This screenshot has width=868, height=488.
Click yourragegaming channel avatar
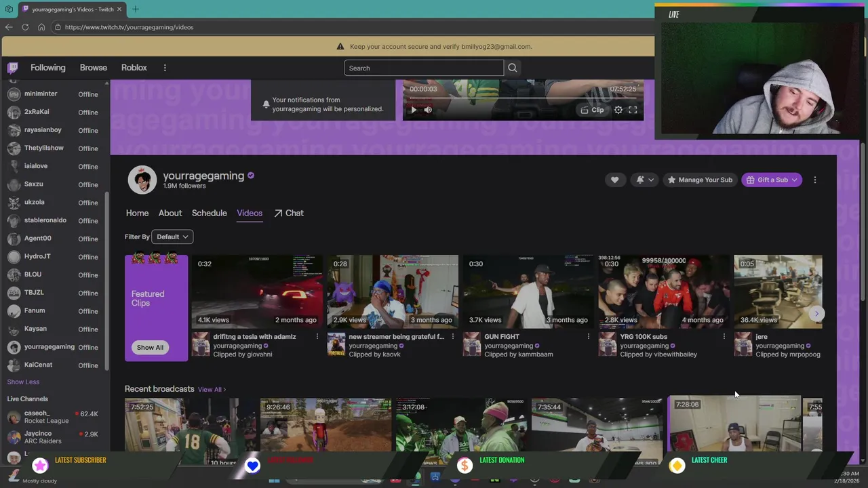(142, 180)
